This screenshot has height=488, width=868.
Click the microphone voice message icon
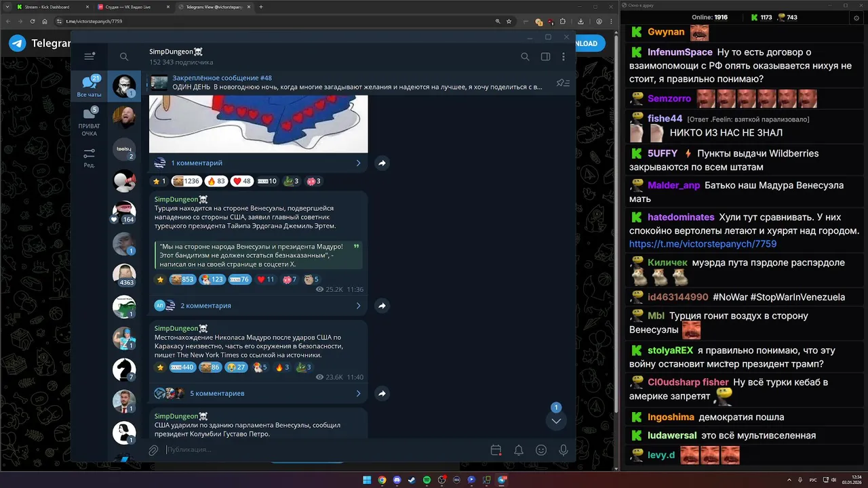click(564, 450)
